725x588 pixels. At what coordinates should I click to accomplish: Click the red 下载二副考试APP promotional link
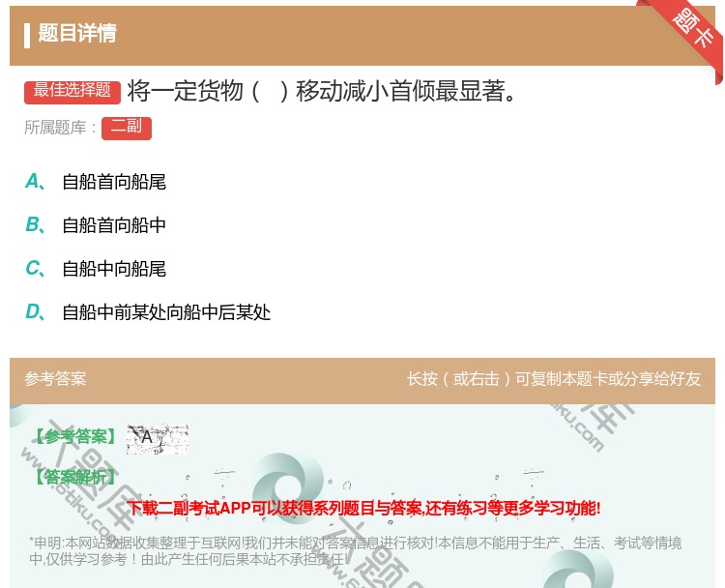click(x=363, y=508)
